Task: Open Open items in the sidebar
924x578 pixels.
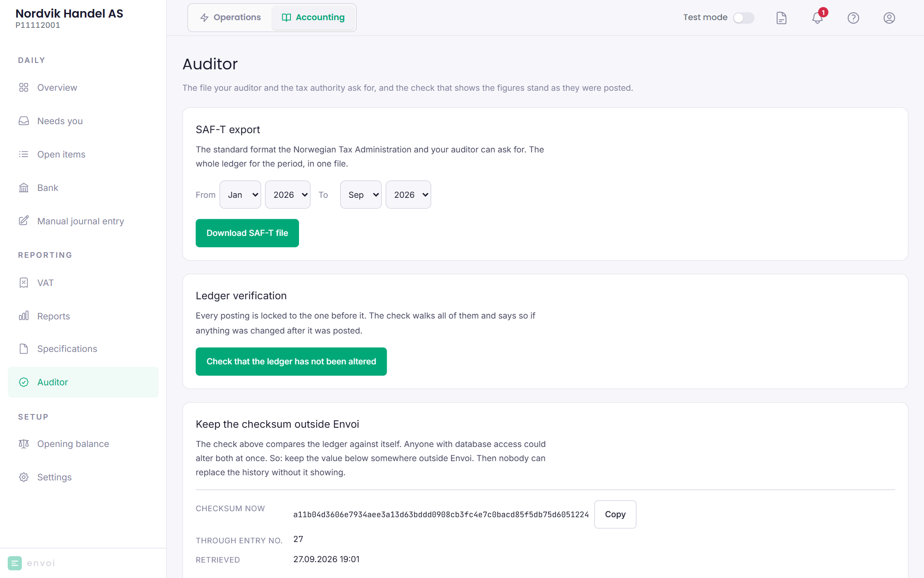Action: (x=83, y=154)
